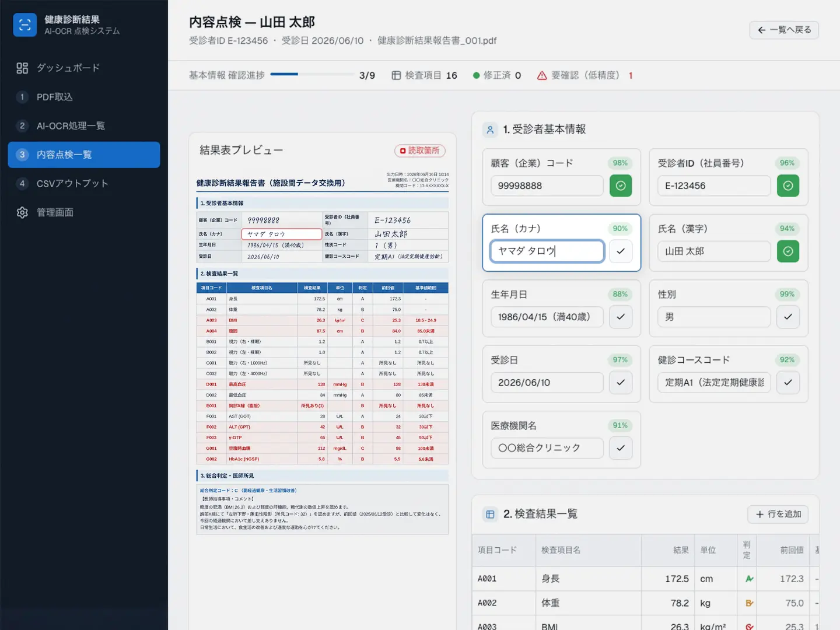
Task: Click the 身長 item name cell
Action: point(589,579)
